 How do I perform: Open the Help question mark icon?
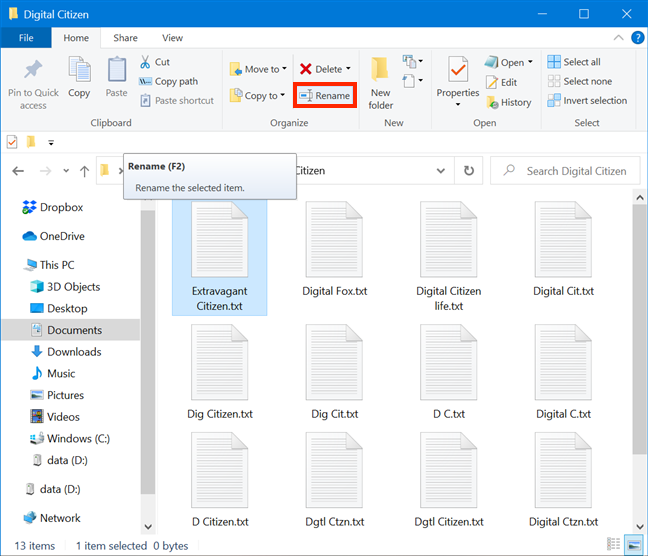(638, 38)
